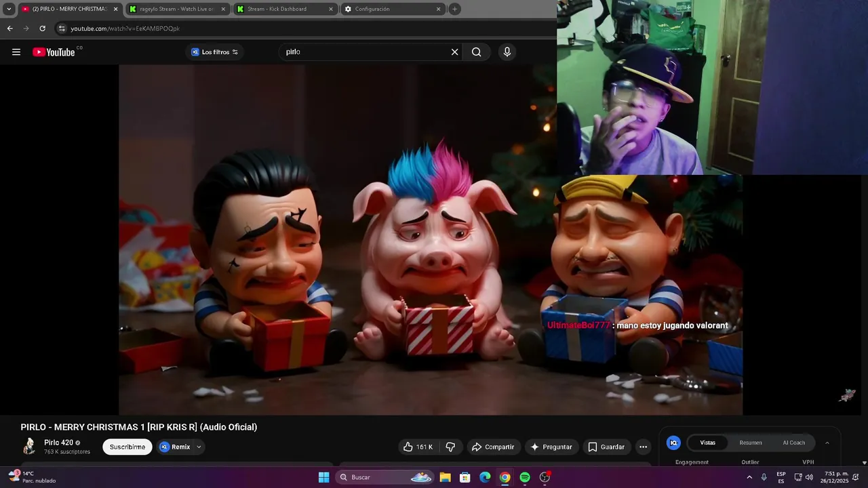The height and width of the screenshot is (488, 868).
Task: Open the Pirlo 420 channel name link
Action: tap(58, 443)
